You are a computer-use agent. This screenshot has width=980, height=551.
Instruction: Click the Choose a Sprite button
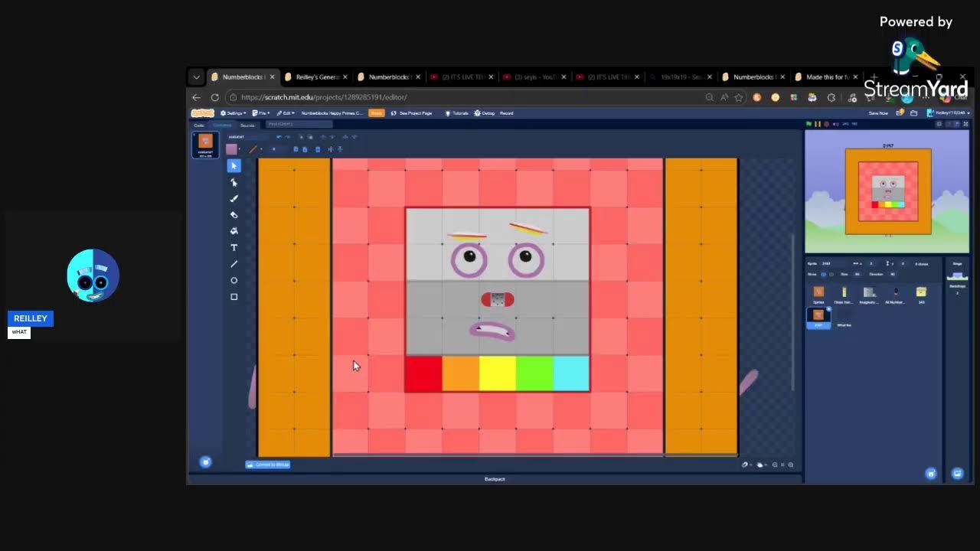coord(931,474)
